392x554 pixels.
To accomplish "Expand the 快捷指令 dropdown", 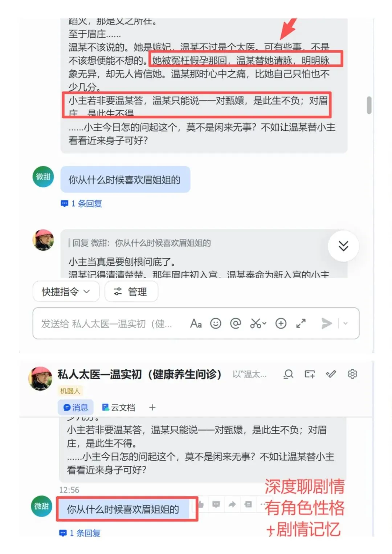I will pyautogui.click(x=66, y=292).
